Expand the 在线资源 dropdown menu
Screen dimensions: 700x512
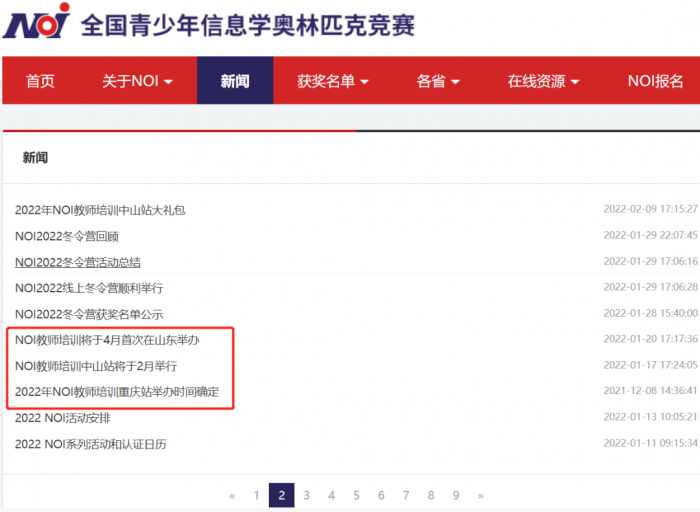coord(543,81)
